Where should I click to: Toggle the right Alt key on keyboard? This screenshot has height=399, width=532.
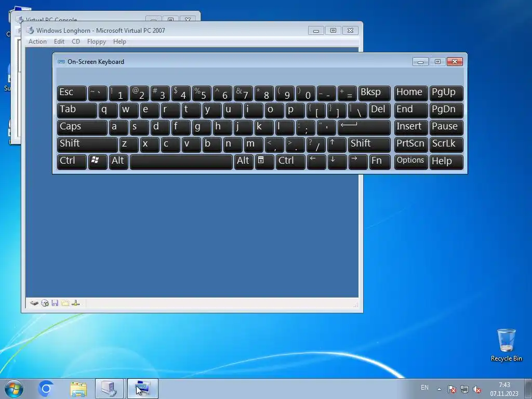pyautogui.click(x=243, y=162)
